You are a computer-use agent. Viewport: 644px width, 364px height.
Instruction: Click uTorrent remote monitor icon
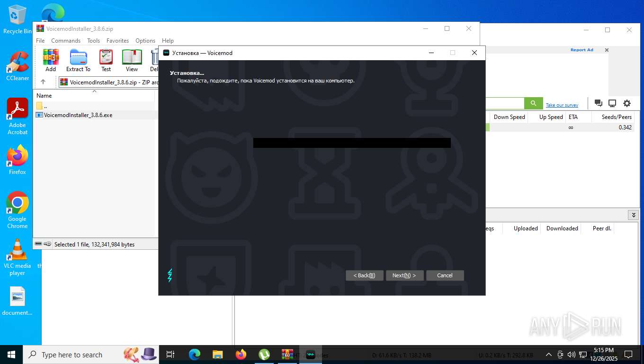click(612, 103)
